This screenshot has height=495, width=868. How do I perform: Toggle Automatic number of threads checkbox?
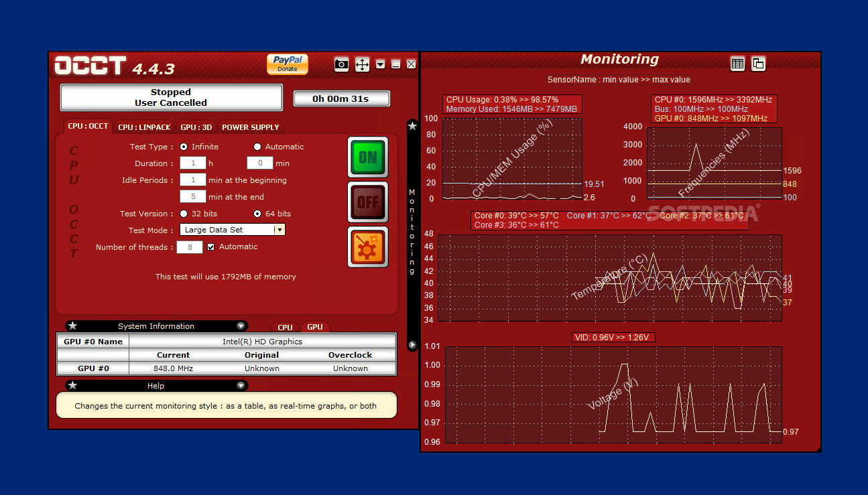pos(211,246)
